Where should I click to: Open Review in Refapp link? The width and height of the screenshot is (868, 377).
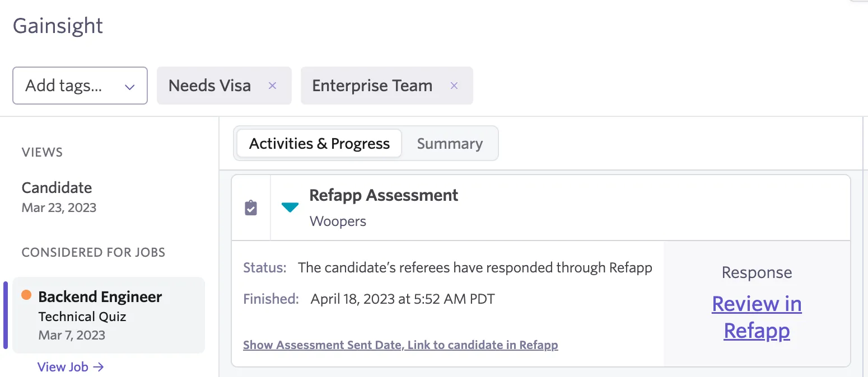(757, 317)
